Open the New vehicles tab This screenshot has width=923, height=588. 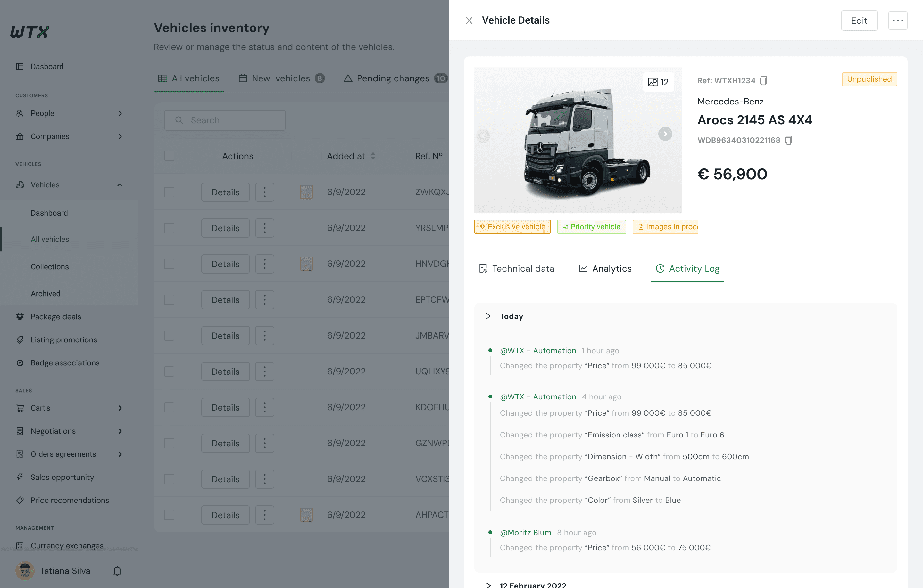pos(282,78)
